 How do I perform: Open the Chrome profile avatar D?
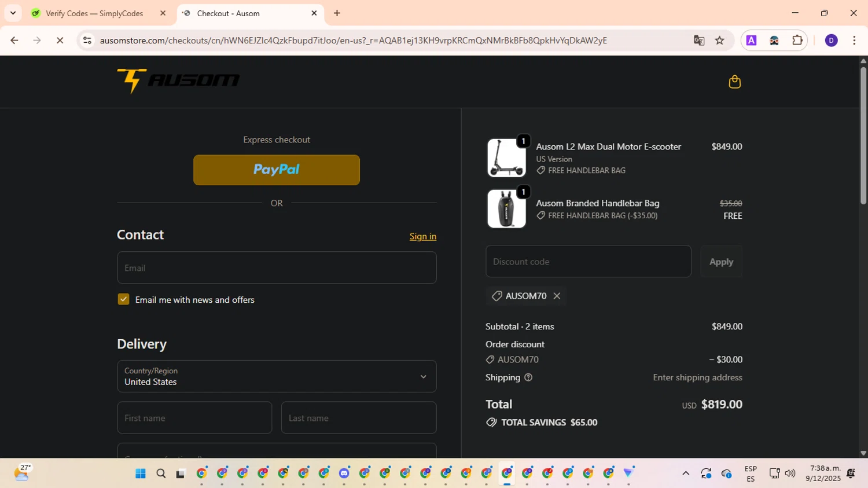click(x=831, y=41)
